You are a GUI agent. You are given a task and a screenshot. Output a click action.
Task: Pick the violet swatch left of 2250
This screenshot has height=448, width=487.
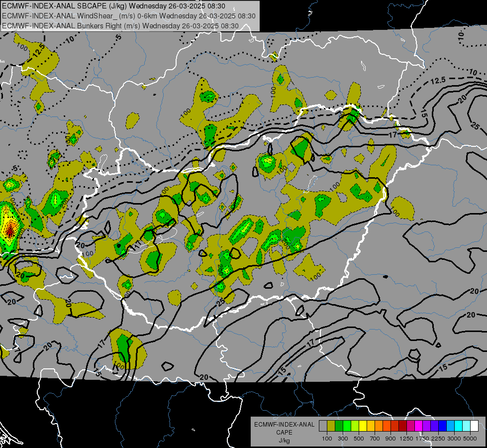coord(434,426)
